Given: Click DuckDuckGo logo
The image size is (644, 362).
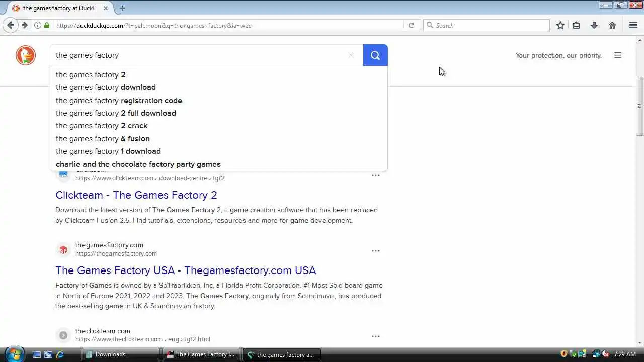Looking at the screenshot, I should (x=26, y=55).
